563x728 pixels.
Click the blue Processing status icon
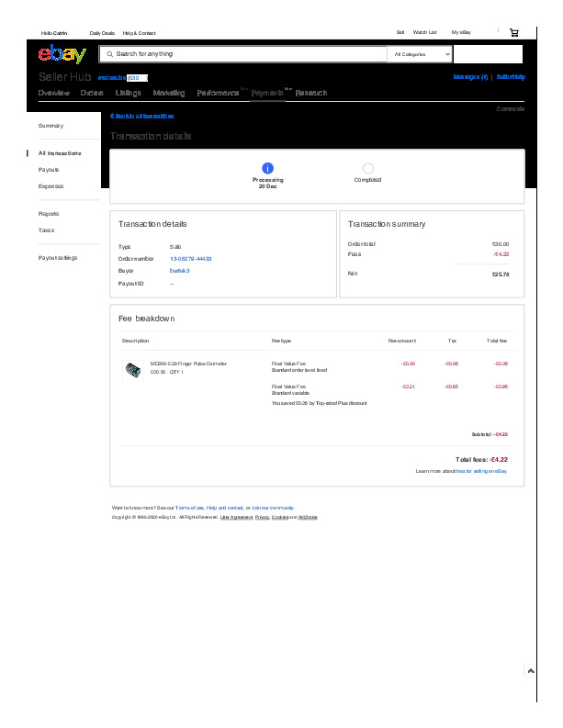(267, 168)
